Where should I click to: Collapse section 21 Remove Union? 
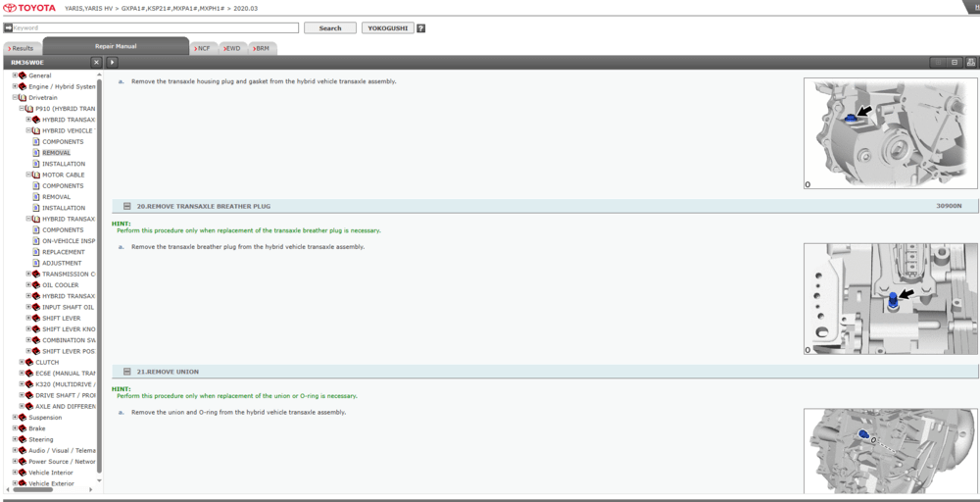[127, 372]
